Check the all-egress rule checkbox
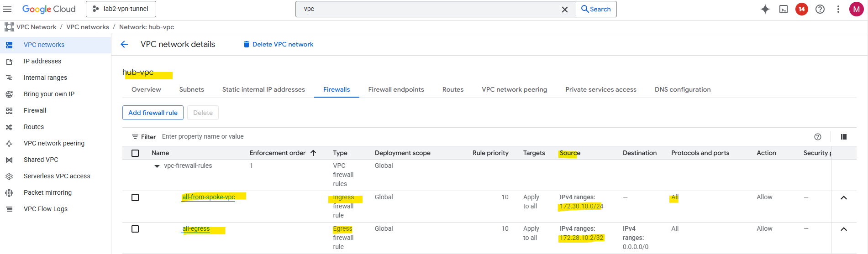The width and height of the screenshot is (868, 254). [x=135, y=229]
